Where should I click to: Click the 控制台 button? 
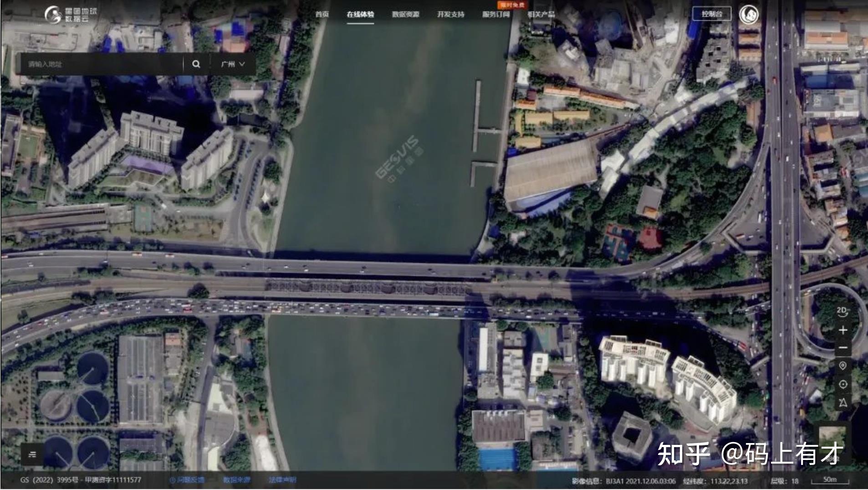(711, 14)
